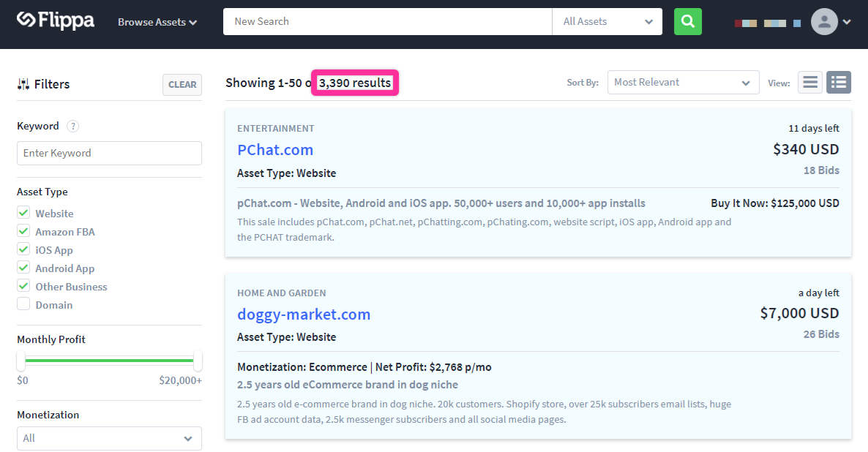Click the green search magnifier button
868x452 pixels.
[687, 21]
